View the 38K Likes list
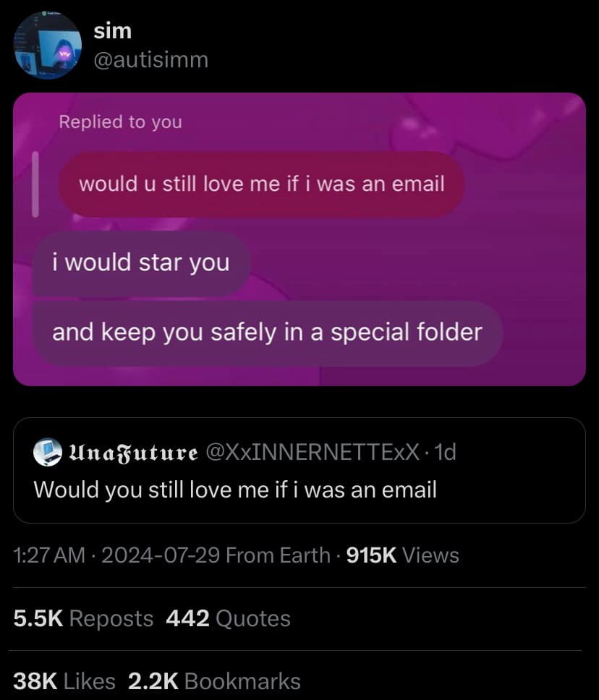The width and height of the screenshot is (599, 700). tap(64, 681)
